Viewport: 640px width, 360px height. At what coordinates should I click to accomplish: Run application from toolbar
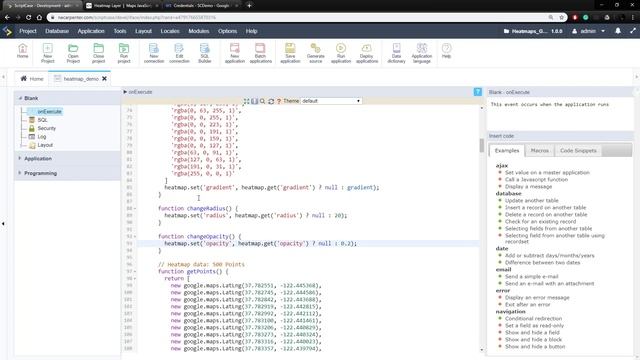(x=341, y=53)
